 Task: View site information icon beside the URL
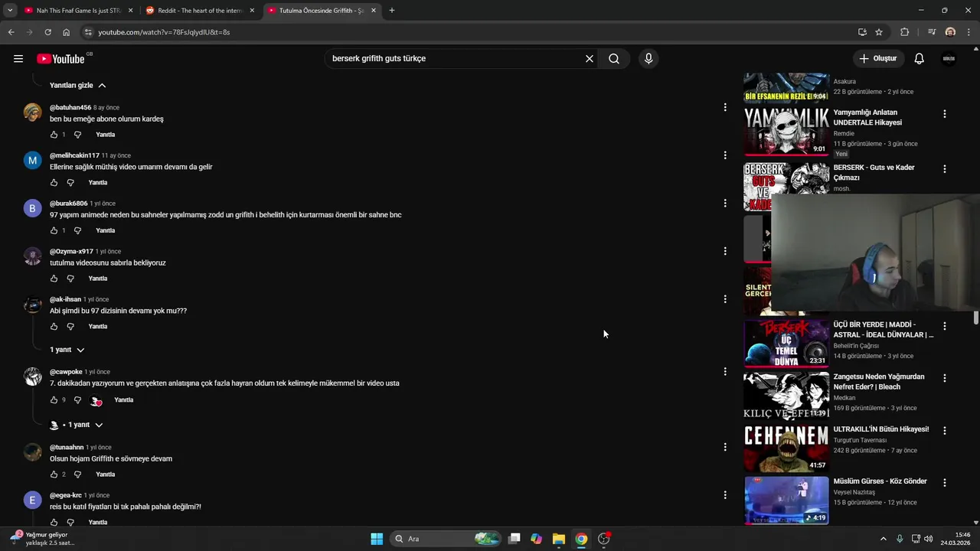88,32
